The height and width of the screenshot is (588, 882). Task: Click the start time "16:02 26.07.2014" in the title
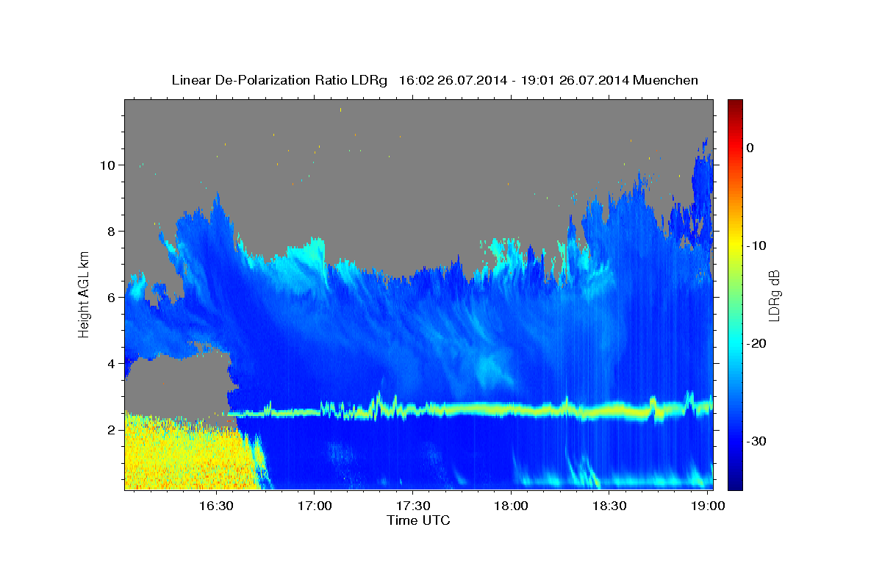tap(452, 80)
